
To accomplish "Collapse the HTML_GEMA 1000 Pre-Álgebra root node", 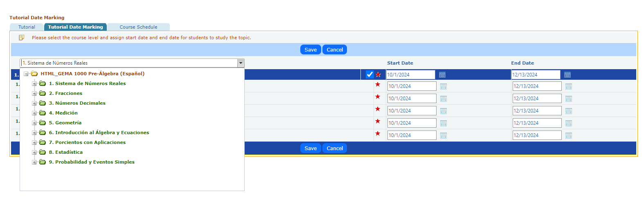I will (26, 74).
